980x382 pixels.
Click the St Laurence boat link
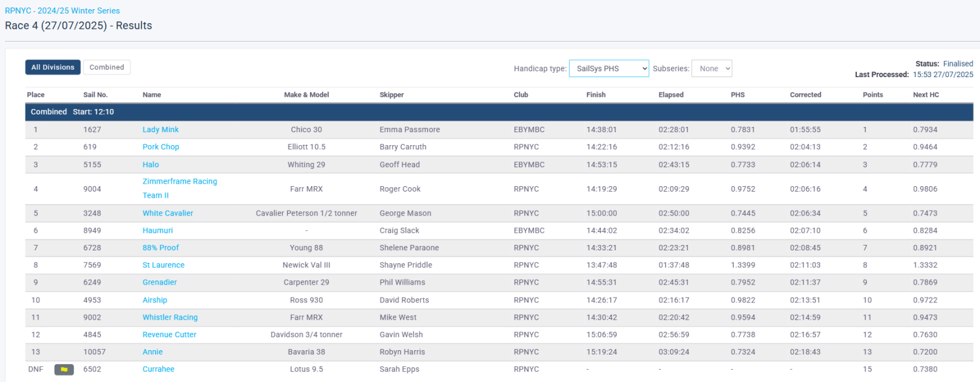click(164, 265)
